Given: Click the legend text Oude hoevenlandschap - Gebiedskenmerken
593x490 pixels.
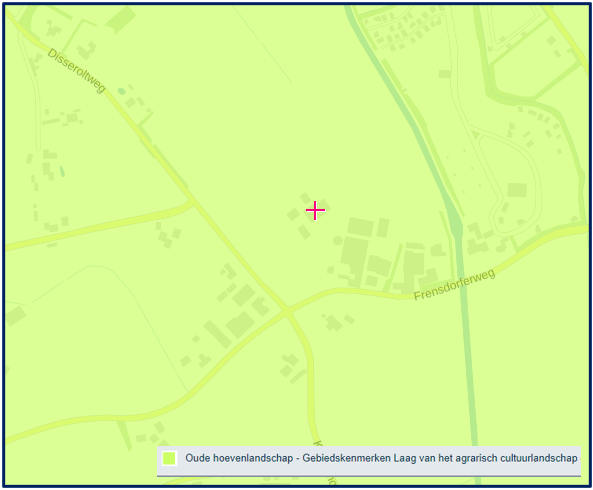Looking at the screenshot, I should tap(288, 458).
